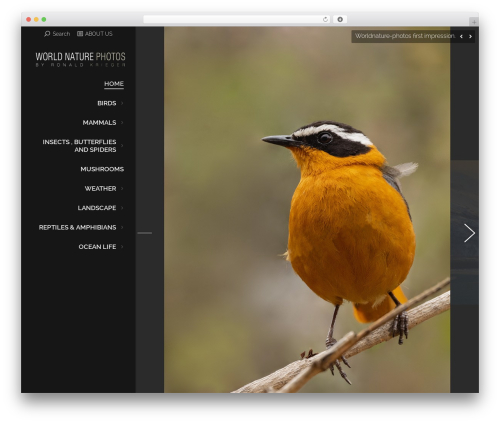Expand the OCEAN LIFE submenu chevron
The height and width of the screenshot is (423, 500).
(x=122, y=247)
